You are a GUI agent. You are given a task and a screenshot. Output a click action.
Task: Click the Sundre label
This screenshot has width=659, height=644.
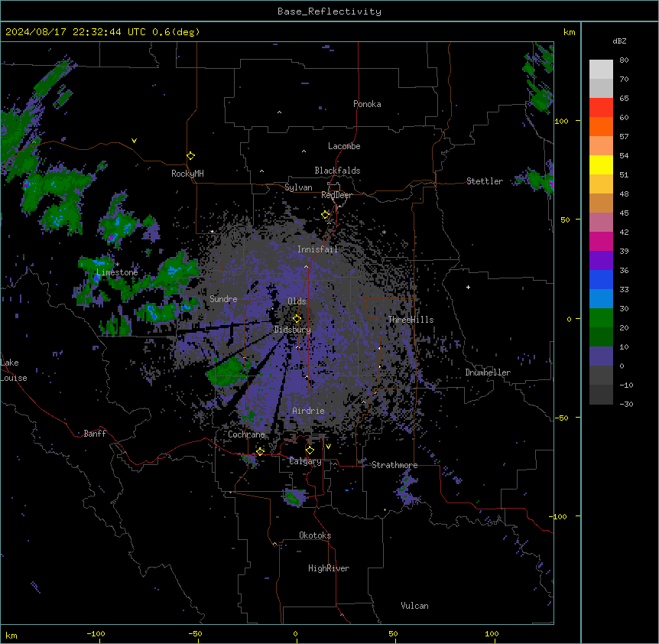click(x=223, y=299)
